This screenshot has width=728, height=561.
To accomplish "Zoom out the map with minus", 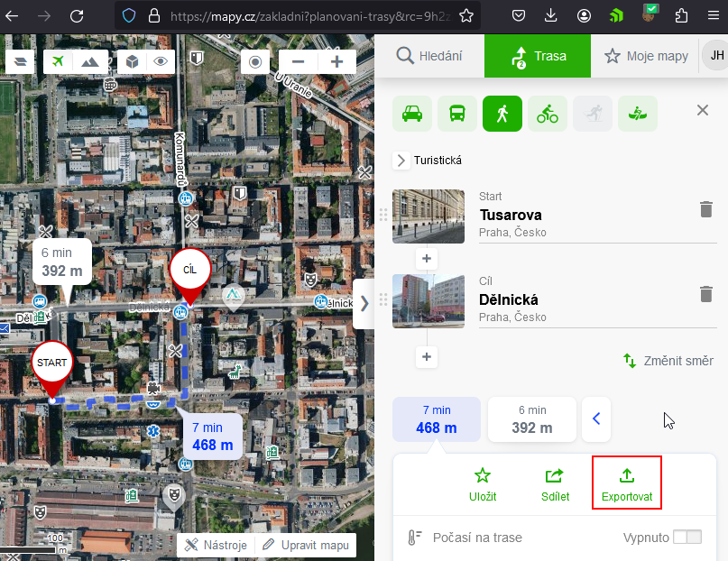I will (298, 61).
